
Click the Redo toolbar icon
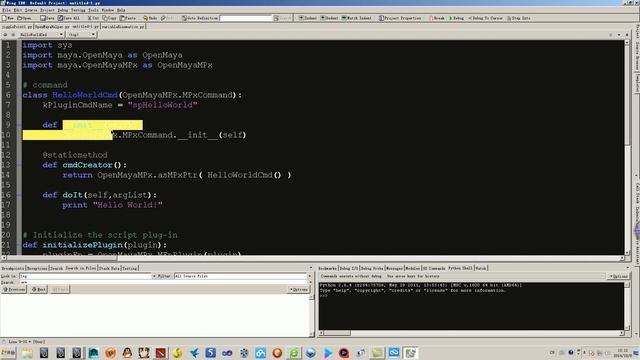(167, 18)
